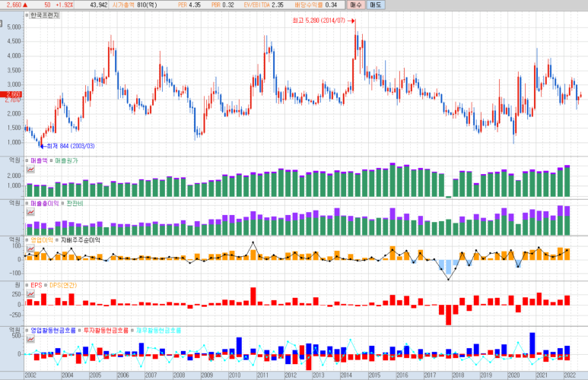Toggle the 지배주주순이익 series legend
This screenshot has width=588, height=380.
tap(78, 240)
